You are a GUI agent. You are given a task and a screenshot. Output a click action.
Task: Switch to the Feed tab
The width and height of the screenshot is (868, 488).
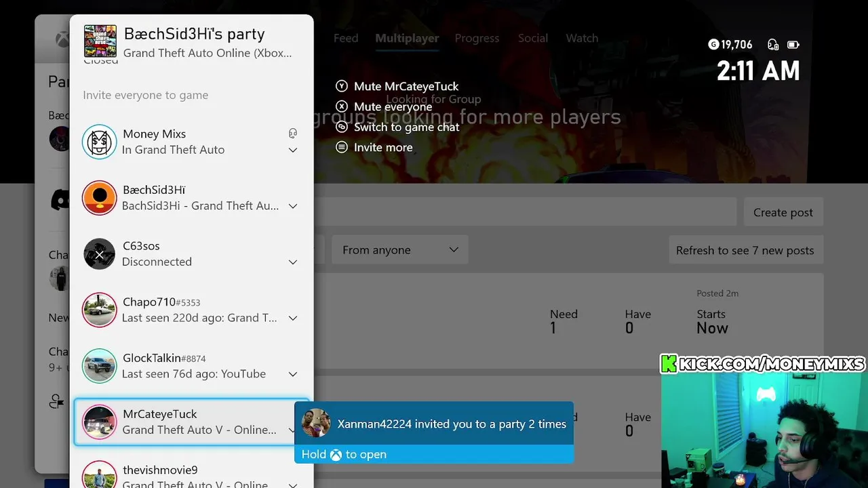[346, 38]
